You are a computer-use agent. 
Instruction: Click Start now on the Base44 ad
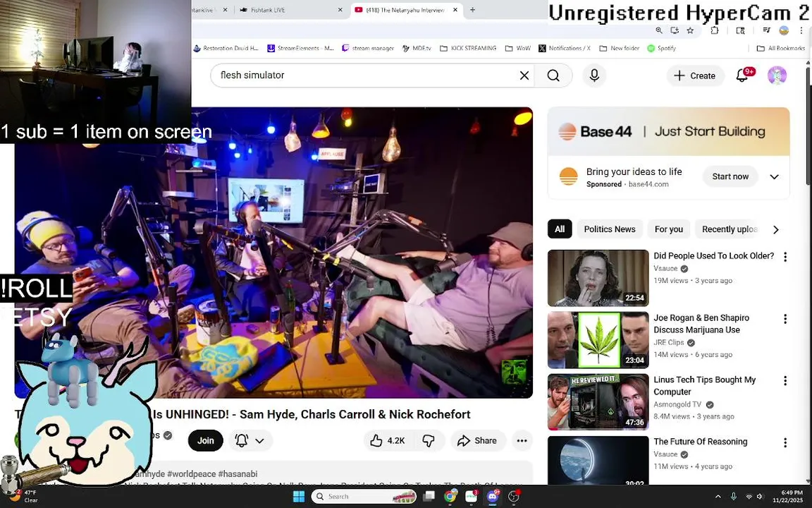730,177
